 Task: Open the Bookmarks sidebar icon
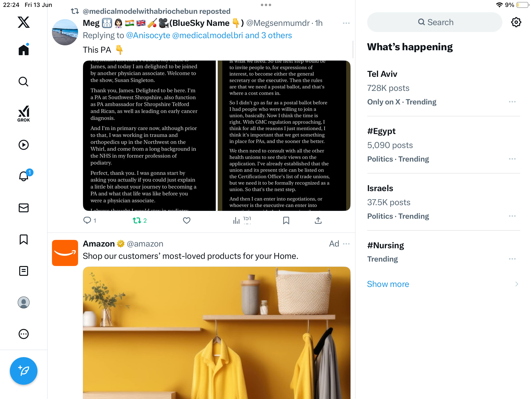[x=24, y=239]
